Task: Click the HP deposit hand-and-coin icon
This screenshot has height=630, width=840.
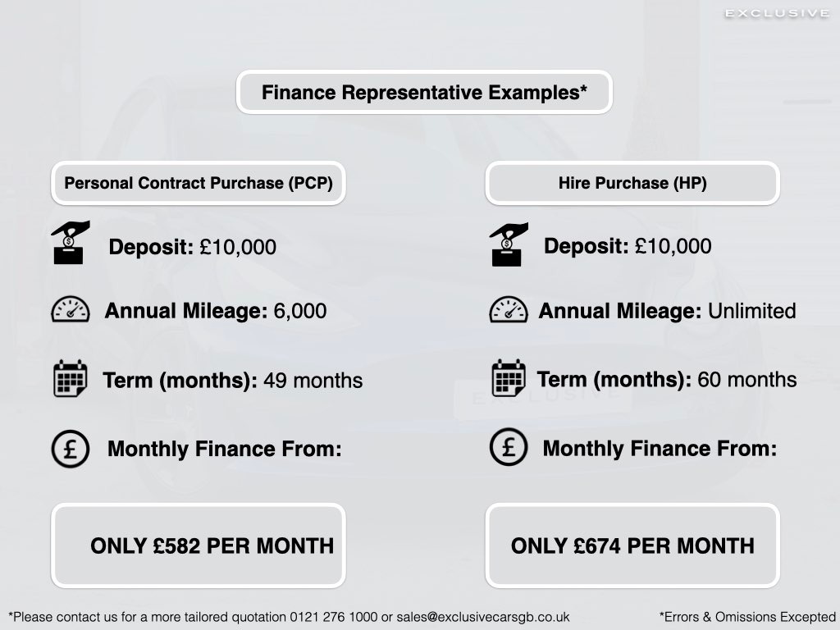Action: pyautogui.click(x=509, y=244)
